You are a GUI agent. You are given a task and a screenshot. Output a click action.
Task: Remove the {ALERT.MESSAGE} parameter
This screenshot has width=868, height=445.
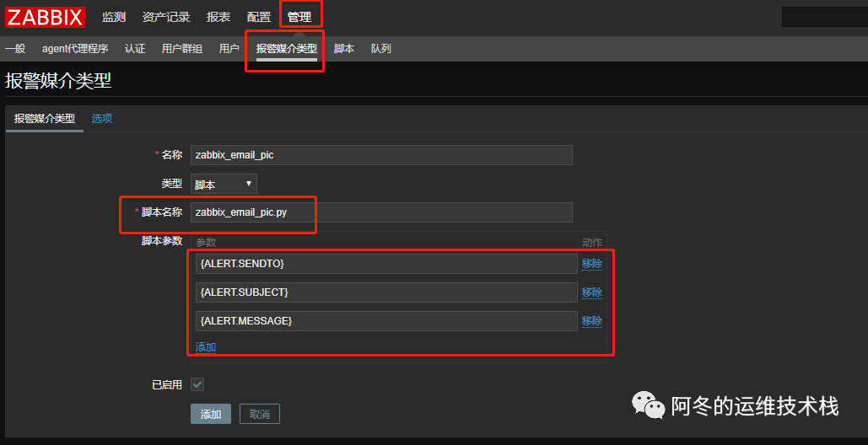592,321
